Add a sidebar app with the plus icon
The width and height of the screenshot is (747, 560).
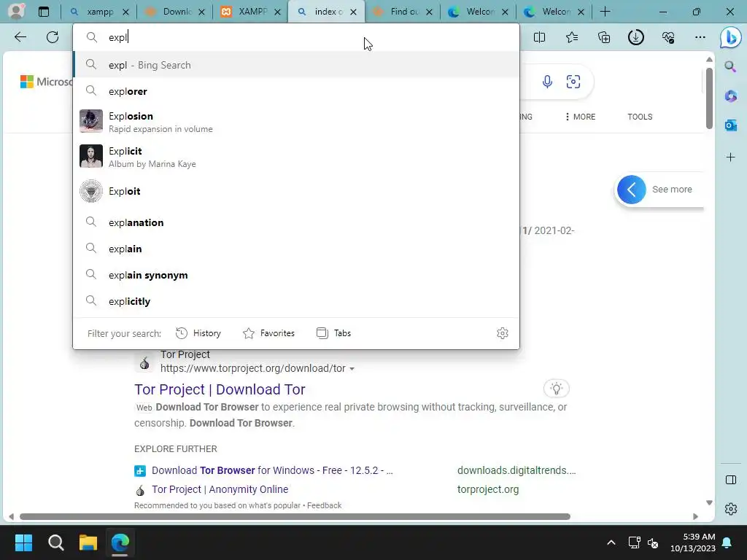coord(730,157)
